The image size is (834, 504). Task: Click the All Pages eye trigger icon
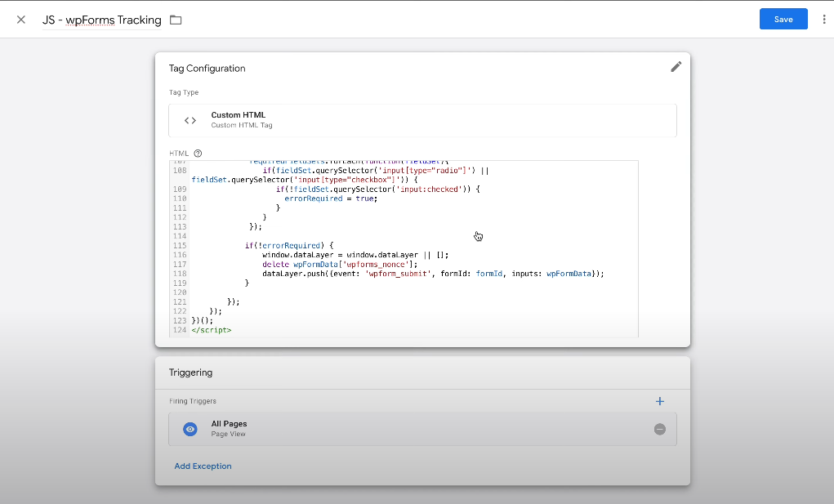coord(190,429)
